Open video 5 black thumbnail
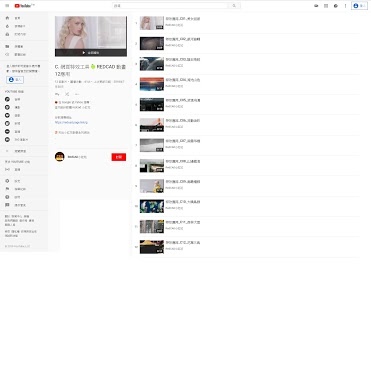The height and width of the screenshot is (371, 371). click(x=152, y=104)
